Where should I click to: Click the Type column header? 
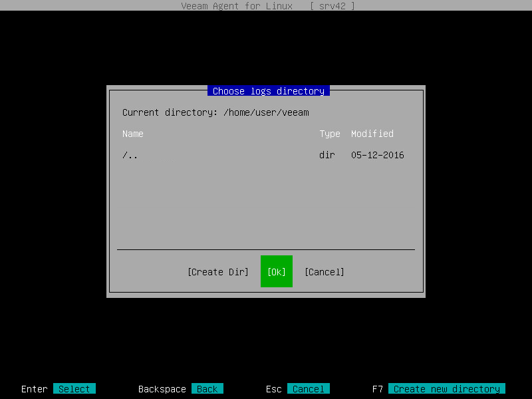click(x=329, y=134)
